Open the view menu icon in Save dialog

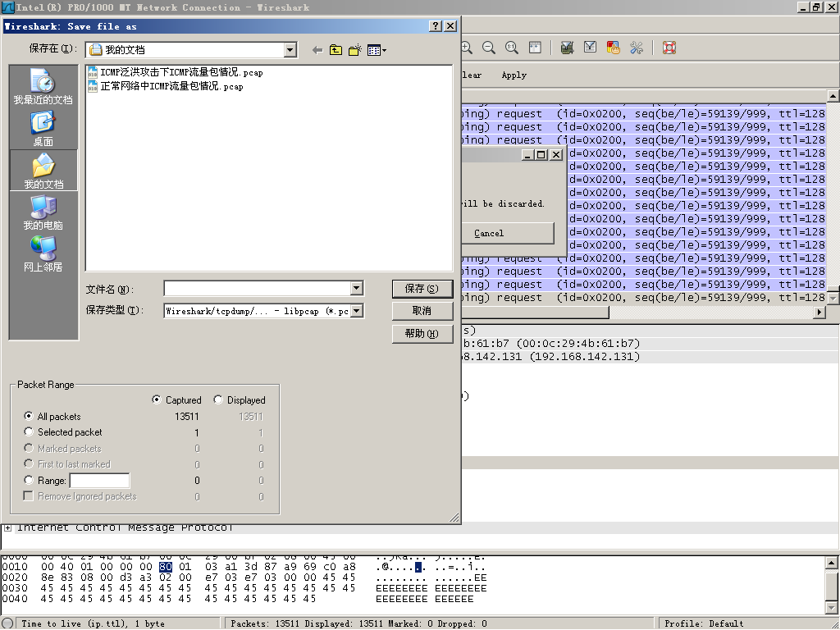point(377,50)
